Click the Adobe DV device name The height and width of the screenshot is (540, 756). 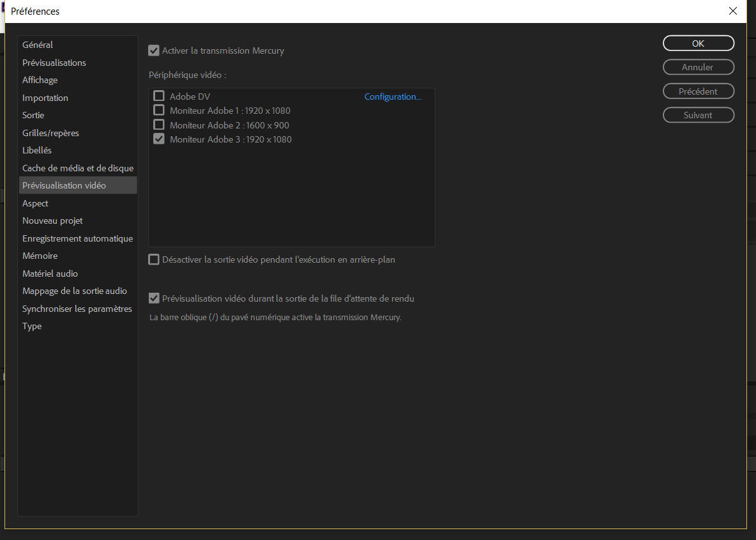point(190,96)
